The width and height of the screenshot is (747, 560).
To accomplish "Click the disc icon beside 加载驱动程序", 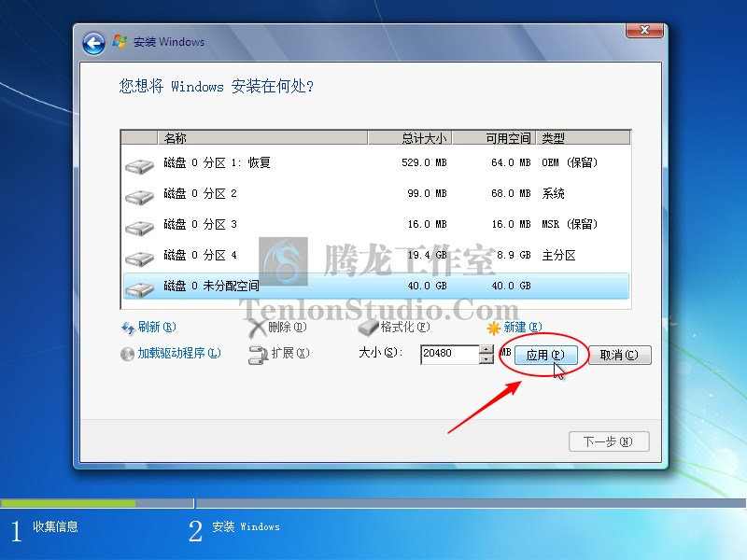I will pos(127,354).
